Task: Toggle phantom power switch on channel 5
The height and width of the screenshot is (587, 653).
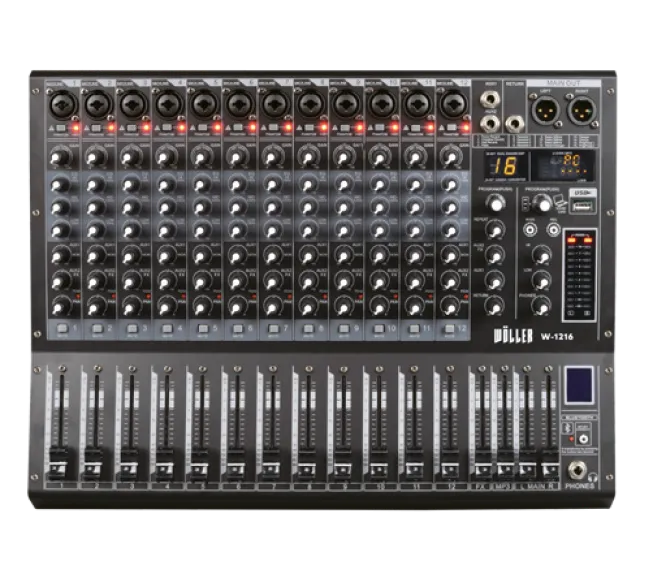Action: coord(203,128)
